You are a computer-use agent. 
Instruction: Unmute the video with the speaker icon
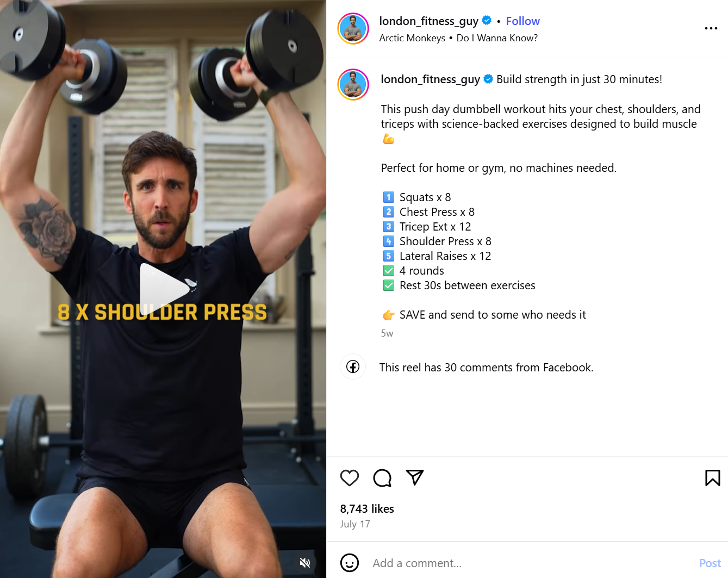(x=305, y=563)
